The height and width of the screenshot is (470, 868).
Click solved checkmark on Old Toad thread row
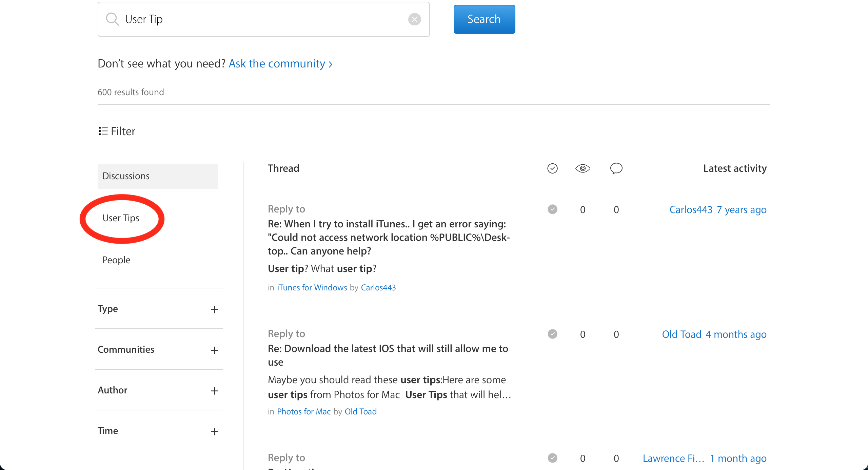(x=552, y=334)
